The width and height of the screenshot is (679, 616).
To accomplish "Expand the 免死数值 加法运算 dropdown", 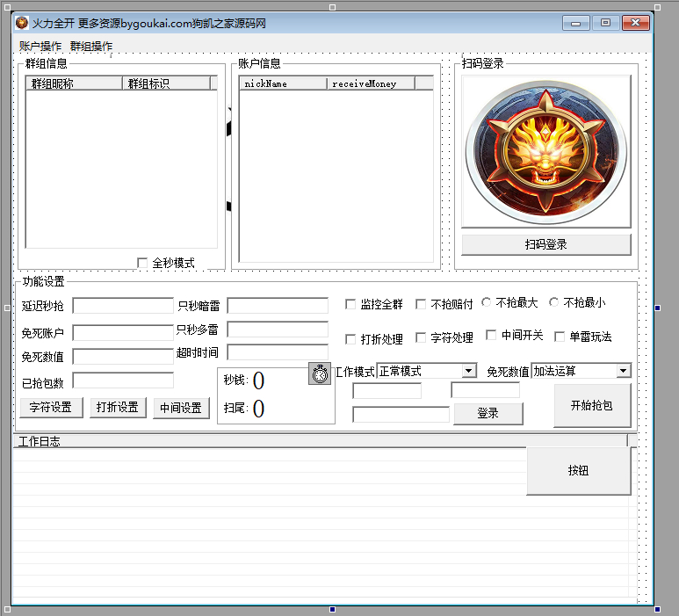I will point(624,372).
